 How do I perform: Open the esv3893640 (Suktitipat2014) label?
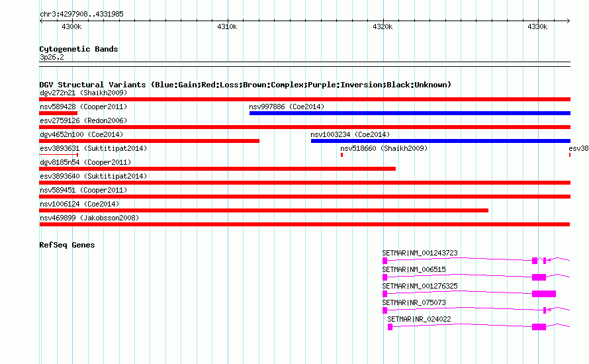pyautogui.click(x=93, y=176)
